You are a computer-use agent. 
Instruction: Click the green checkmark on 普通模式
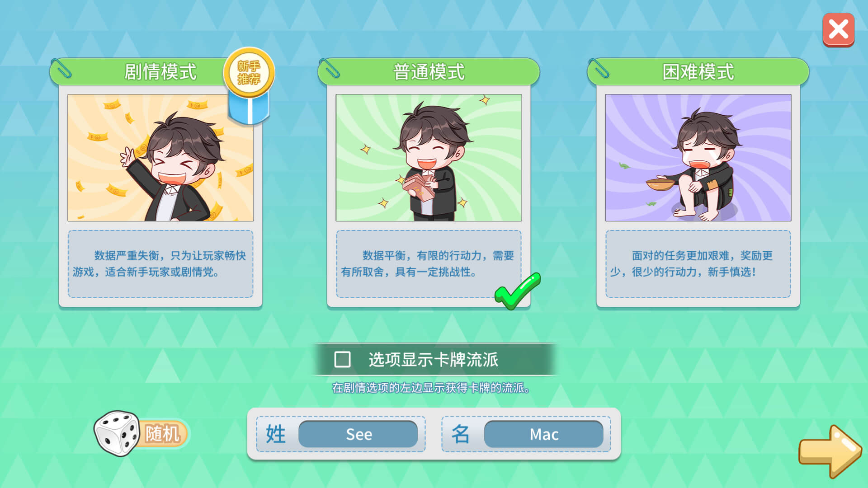(x=517, y=291)
